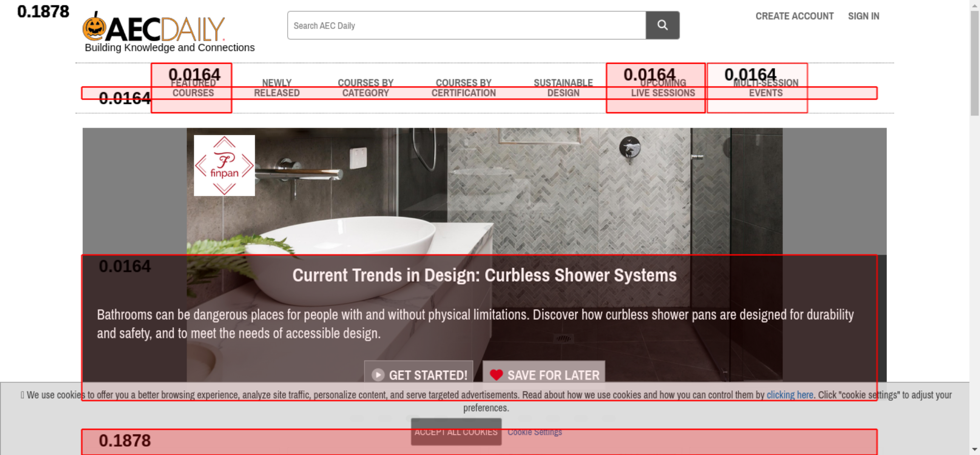Click the Sign In link
This screenshot has width=980, height=455.
(x=863, y=16)
